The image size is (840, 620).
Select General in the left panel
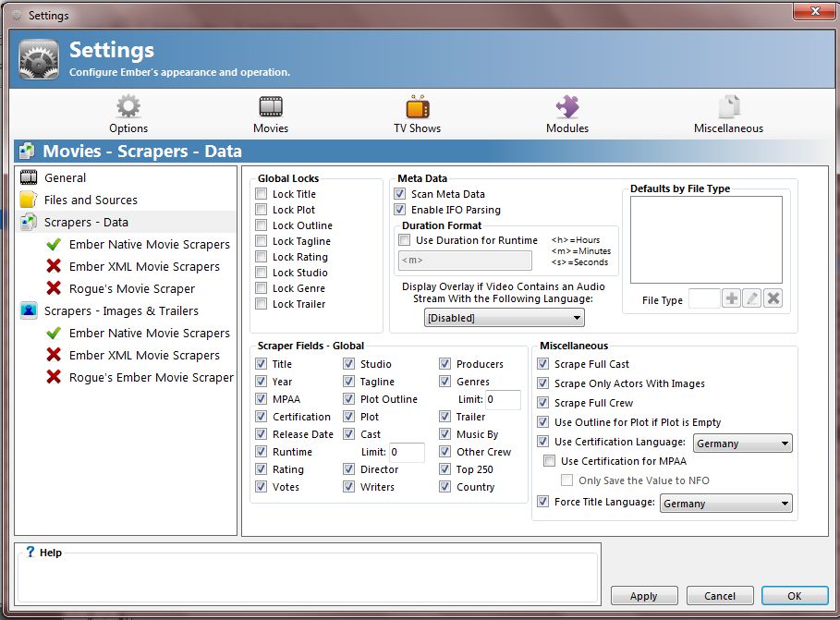pyautogui.click(x=65, y=177)
